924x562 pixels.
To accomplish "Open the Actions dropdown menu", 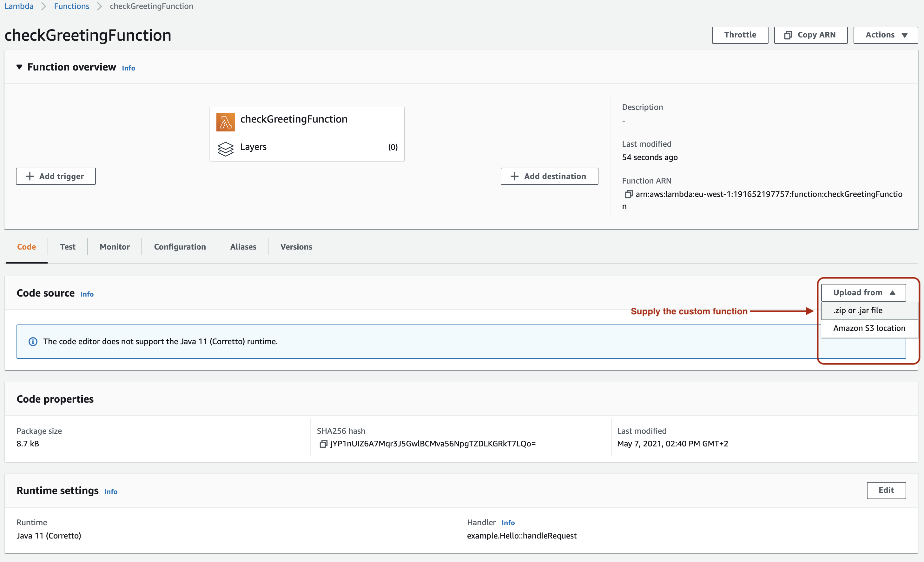I will pyautogui.click(x=885, y=35).
